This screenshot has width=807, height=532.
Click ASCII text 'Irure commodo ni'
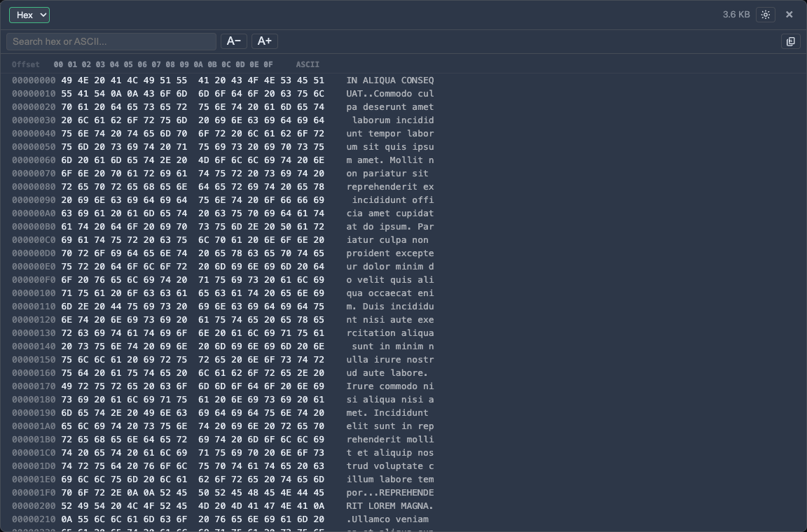click(x=390, y=386)
